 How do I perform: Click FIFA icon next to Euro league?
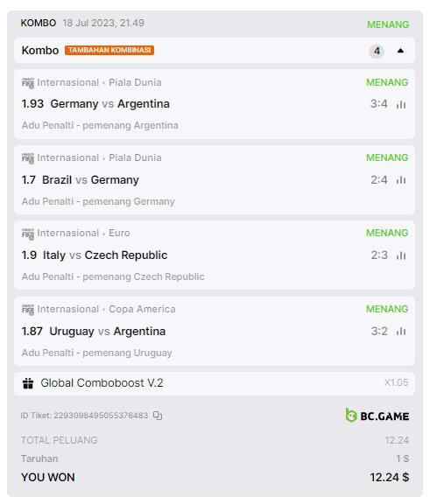click(x=28, y=234)
